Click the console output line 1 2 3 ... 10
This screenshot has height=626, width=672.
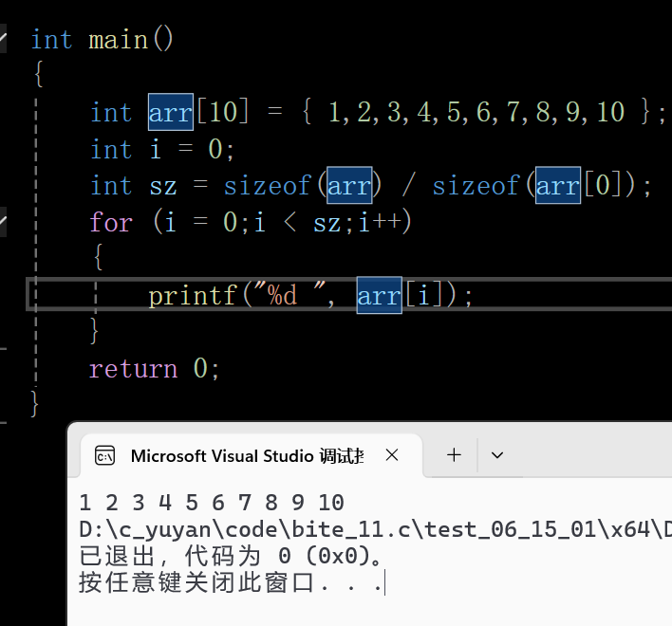(212, 503)
